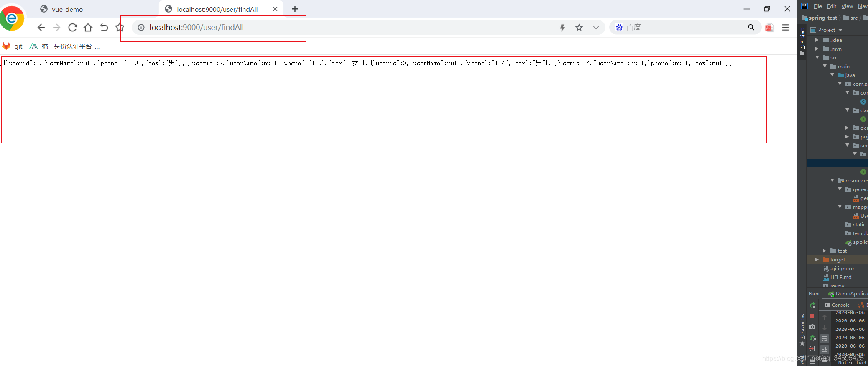The height and width of the screenshot is (366, 868).
Task: Expand the address bar dropdown chevron
Action: point(596,28)
